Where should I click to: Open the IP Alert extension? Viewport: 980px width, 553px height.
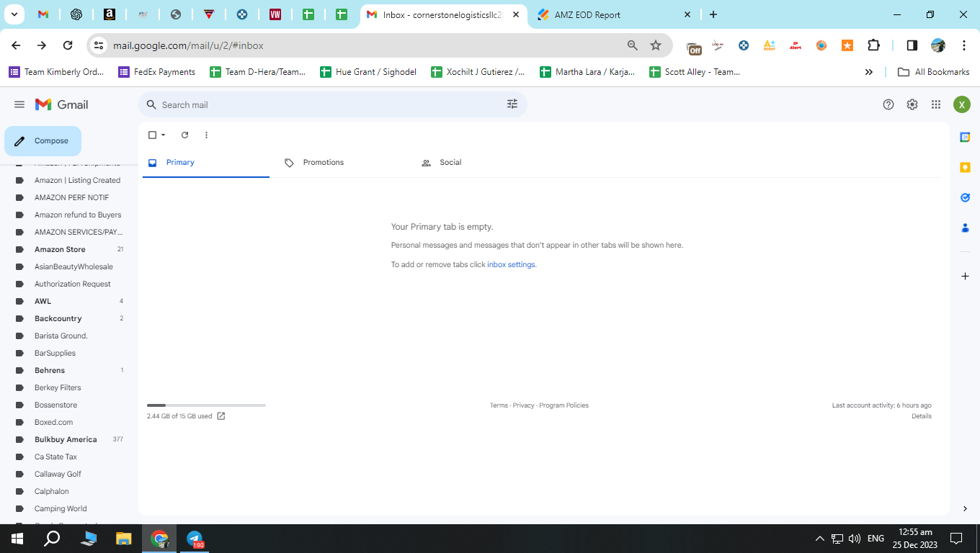796,45
